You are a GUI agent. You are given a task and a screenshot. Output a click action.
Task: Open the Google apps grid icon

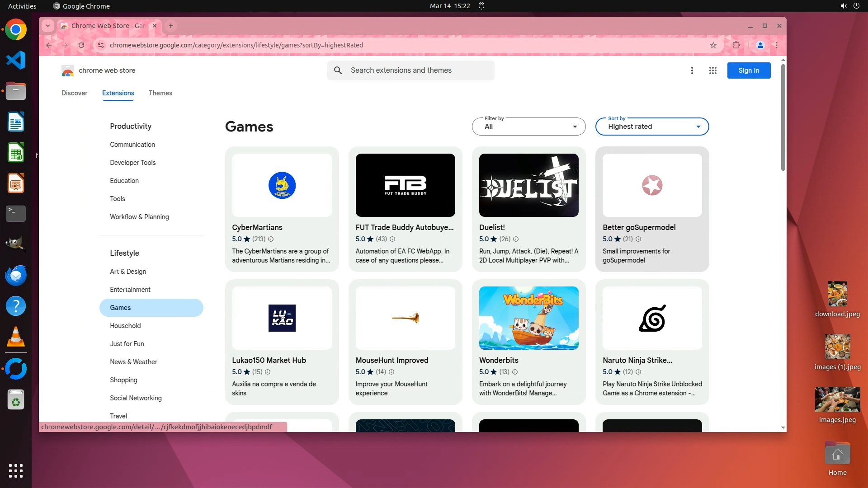tap(713, 70)
